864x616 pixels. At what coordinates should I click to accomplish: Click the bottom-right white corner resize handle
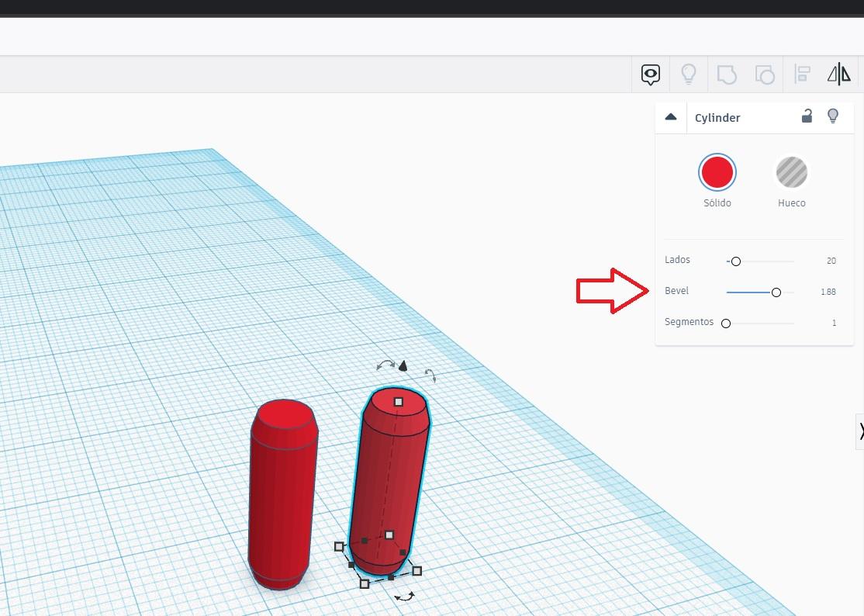[417, 571]
